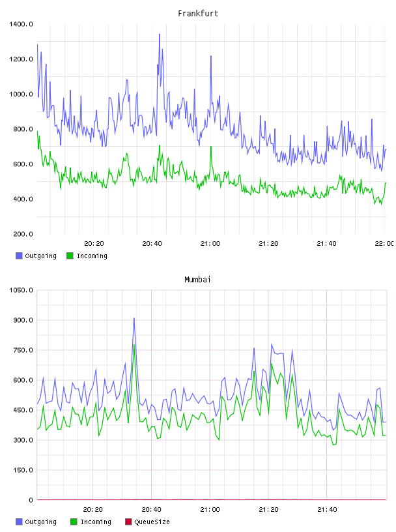Click the 900.0 y-axis value on Mumbai chart
The image size is (396, 532).
[x=23, y=320]
